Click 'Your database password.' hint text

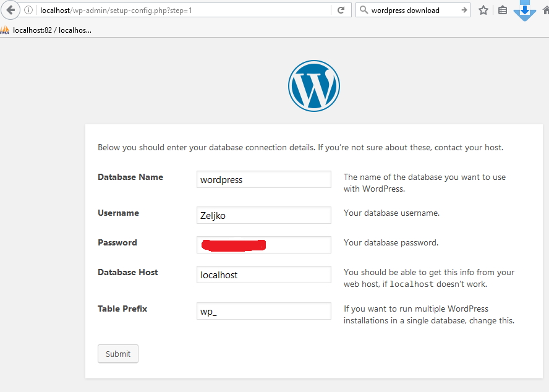(x=391, y=242)
